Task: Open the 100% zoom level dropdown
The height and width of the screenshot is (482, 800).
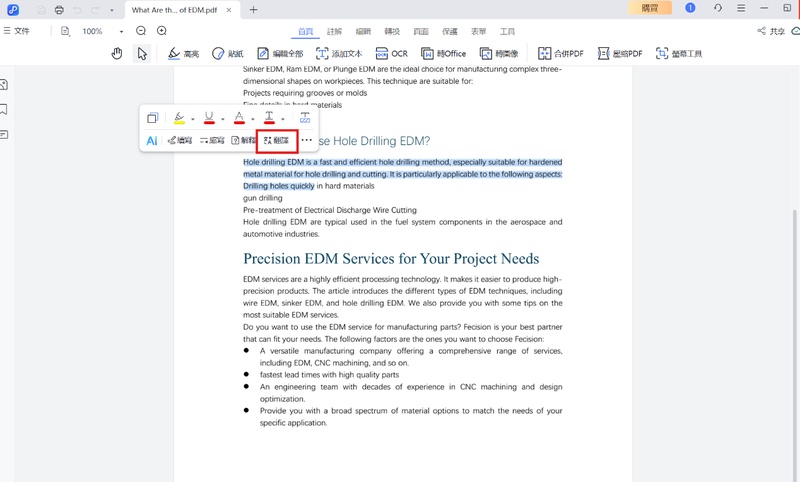Action: click(x=121, y=32)
